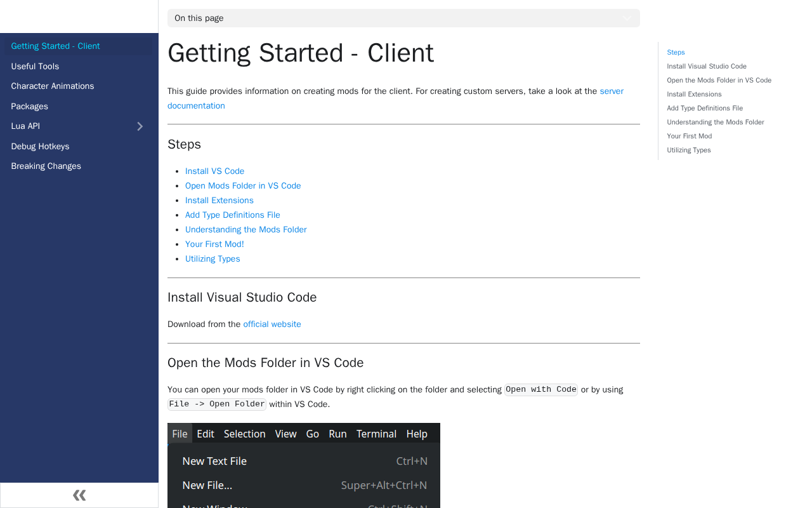Select the Lua API sidebar label
The width and height of the screenshot is (812, 508).
pos(25,126)
